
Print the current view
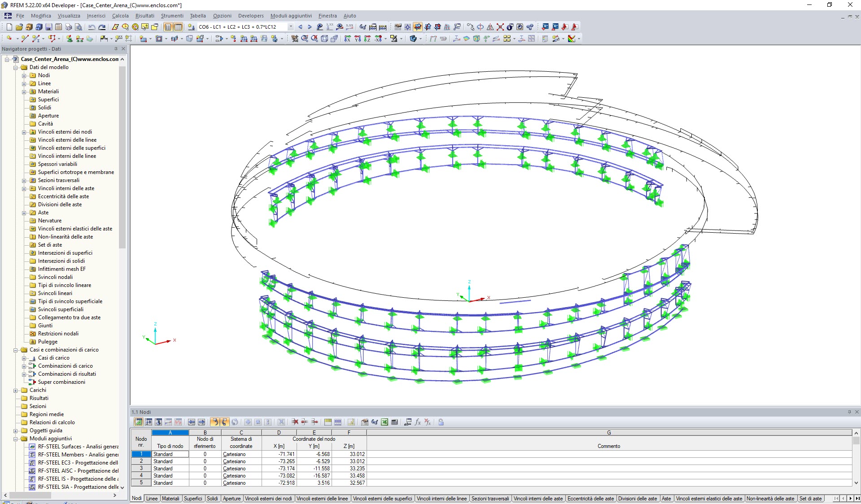point(68,27)
